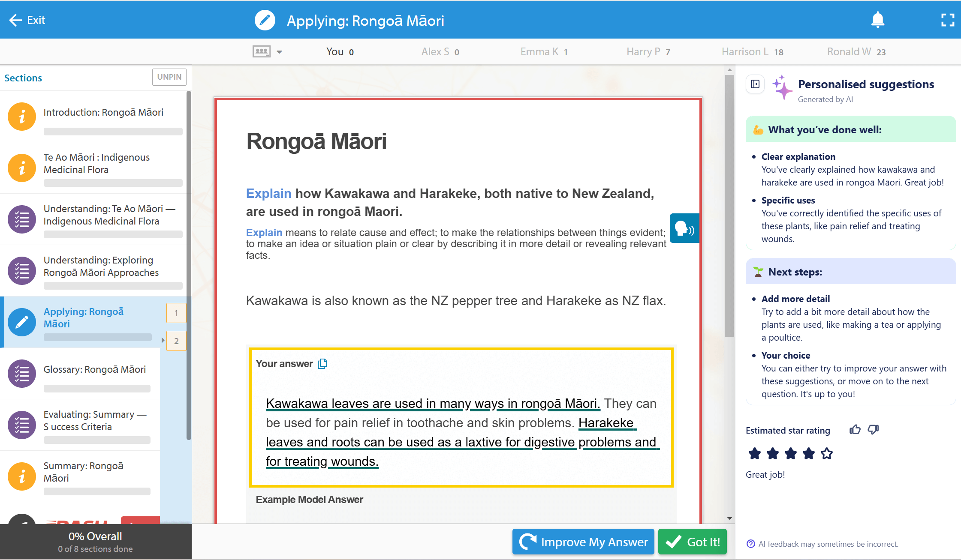Collapse the Personalised suggestions panel icon

[x=755, y=84]
